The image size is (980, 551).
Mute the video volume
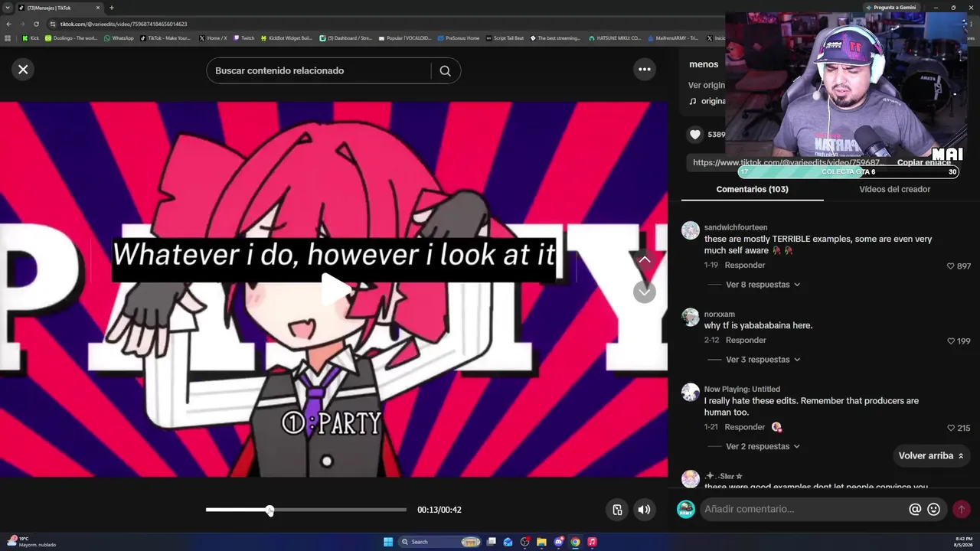point(645,510)
